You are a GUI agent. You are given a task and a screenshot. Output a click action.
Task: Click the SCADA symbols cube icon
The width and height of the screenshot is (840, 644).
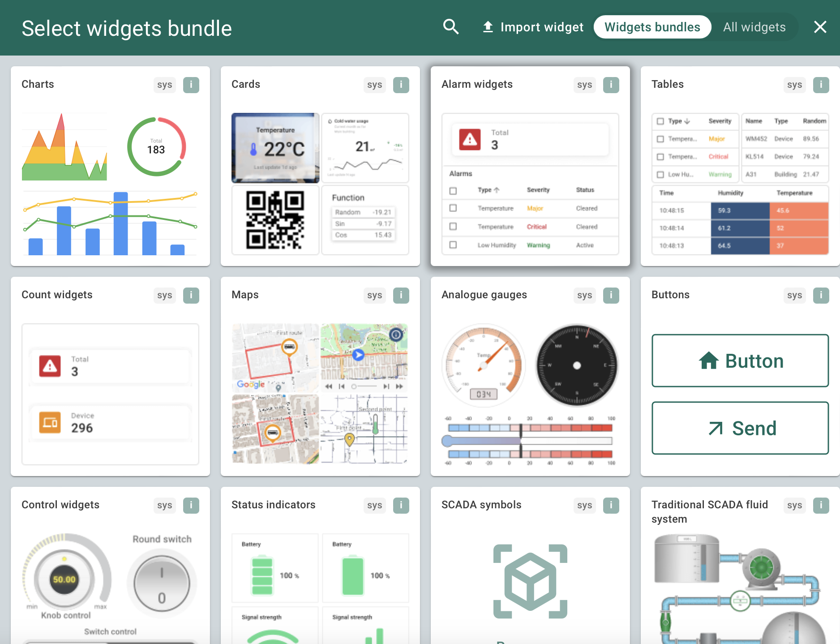530,581
